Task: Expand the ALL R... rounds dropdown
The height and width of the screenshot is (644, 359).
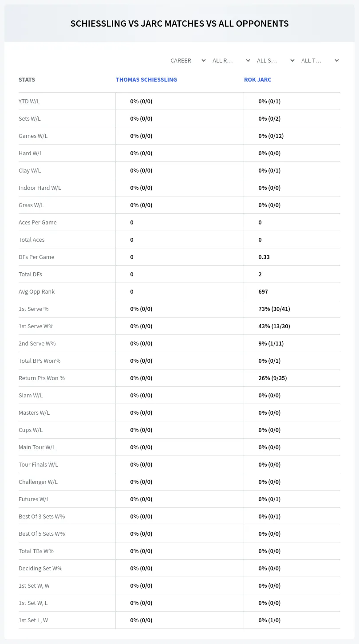Action: pos(231,60)
